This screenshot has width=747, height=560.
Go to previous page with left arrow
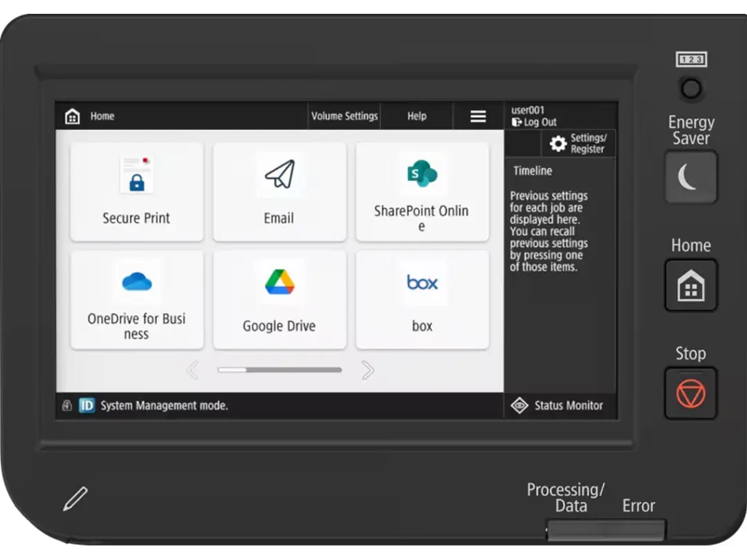tap(192, 370)
